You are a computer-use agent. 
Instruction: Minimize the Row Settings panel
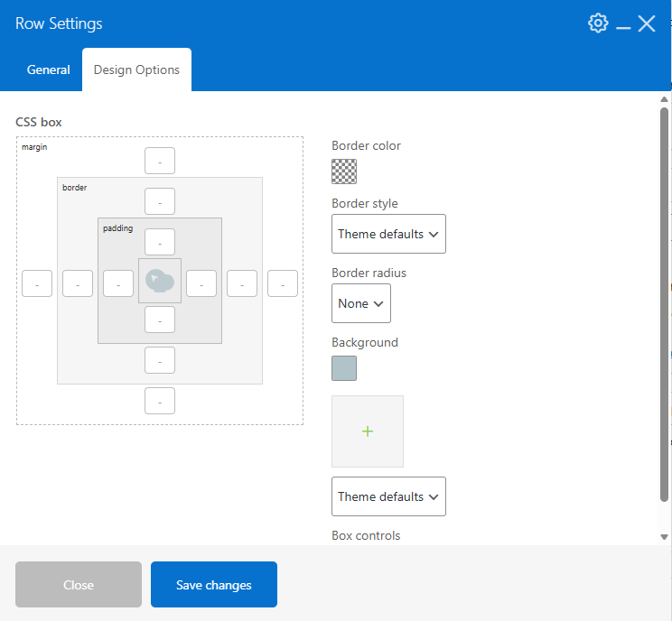click(x=623, y=26)
